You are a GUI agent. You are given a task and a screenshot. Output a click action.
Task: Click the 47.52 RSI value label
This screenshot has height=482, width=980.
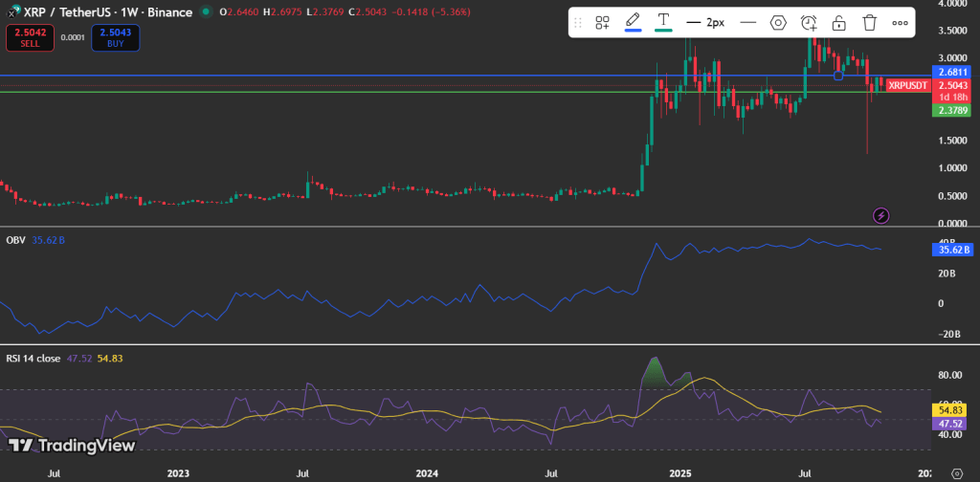tap(950, 424)
